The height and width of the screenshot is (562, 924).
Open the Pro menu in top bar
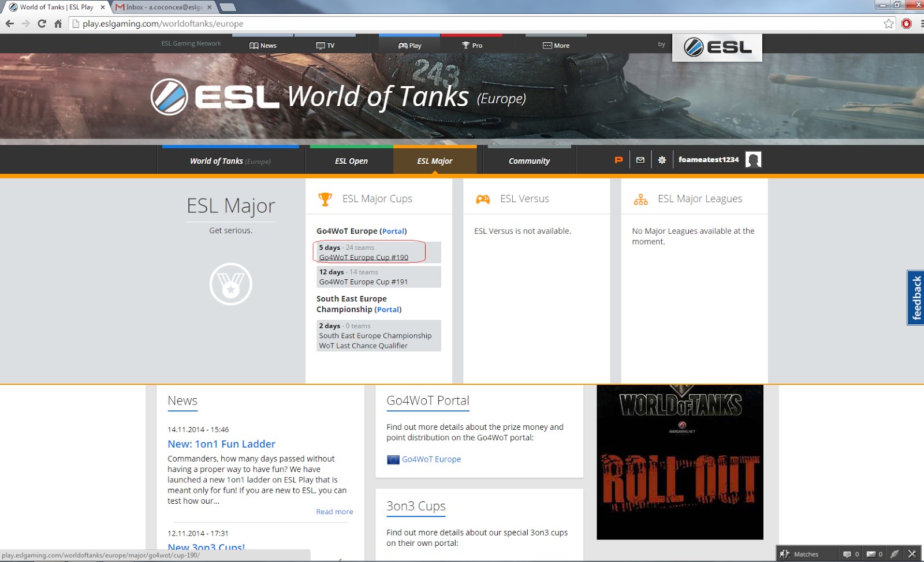472,46
